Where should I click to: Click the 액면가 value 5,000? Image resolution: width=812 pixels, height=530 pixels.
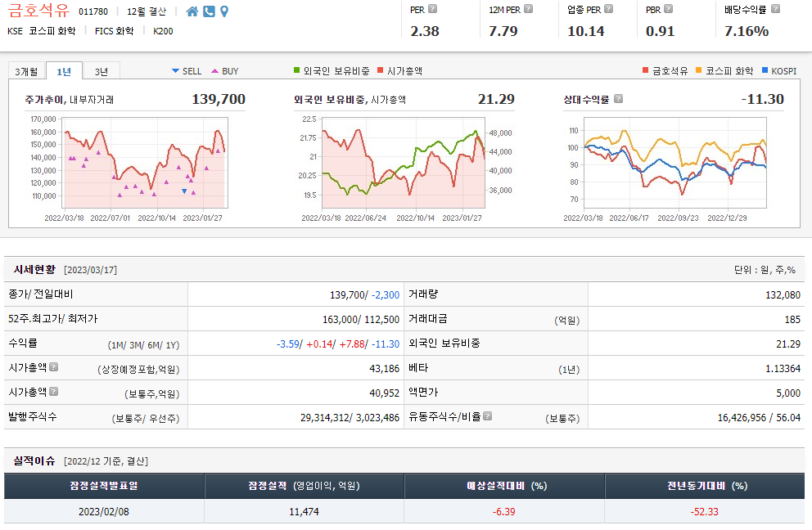788,393
